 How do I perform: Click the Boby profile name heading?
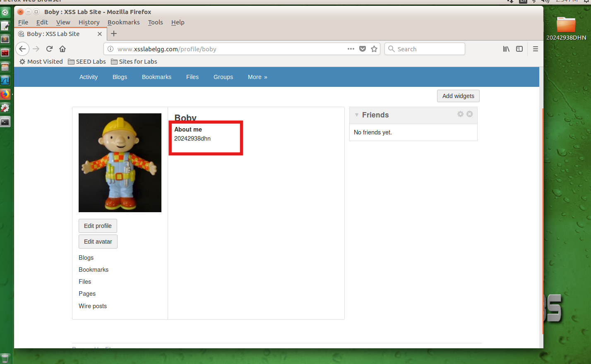(x=185, y=117)
